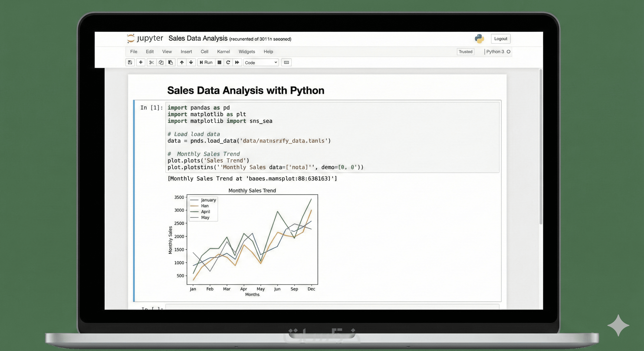
Task: Paste cells below using the toolbar icon
Action: pyautogui.click(x=171, y=62)
